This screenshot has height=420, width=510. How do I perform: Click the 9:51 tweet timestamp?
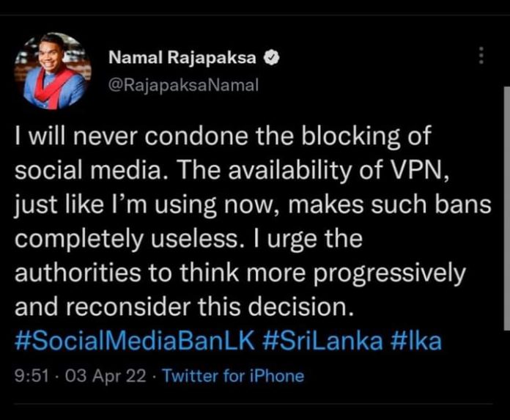click(28, 377)
